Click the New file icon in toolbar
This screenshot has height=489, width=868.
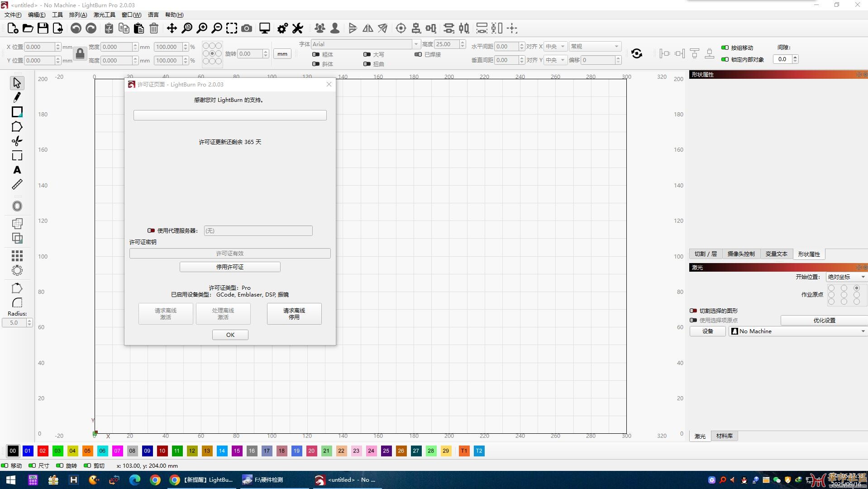click(13, 29)
